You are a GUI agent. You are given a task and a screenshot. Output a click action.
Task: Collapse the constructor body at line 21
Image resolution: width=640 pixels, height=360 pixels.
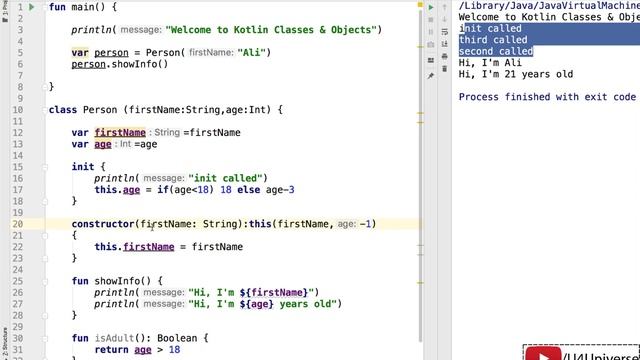[44, 236]
